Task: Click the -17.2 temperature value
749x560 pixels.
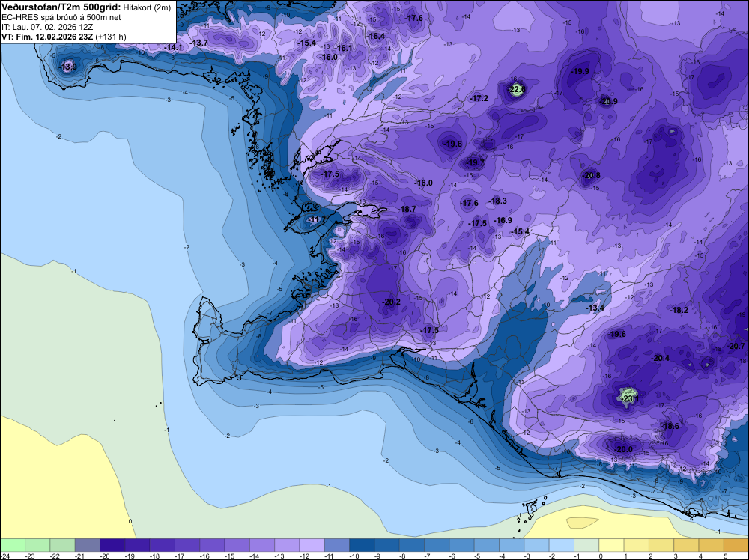Action: point(479,98)
